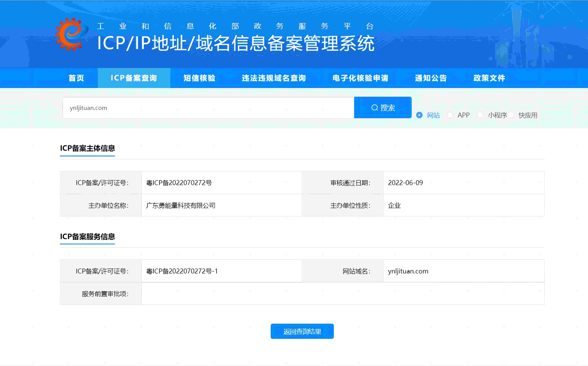Click the MIIT gear logo icon
The height and width of the screenshot is (366, 588).
coord(72,34)
